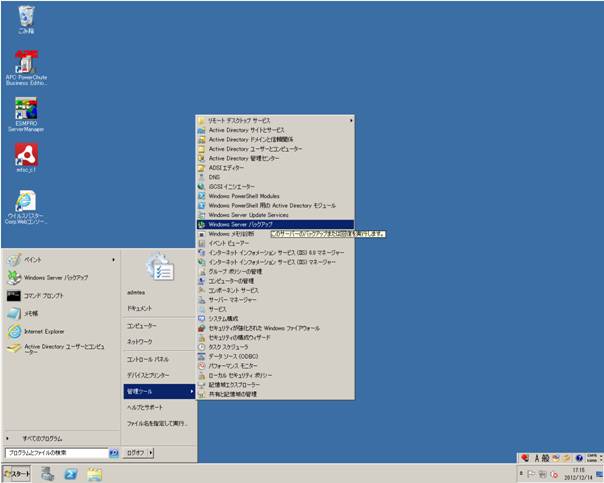Expand すべてのプログラム list

[x=40, y=438]
